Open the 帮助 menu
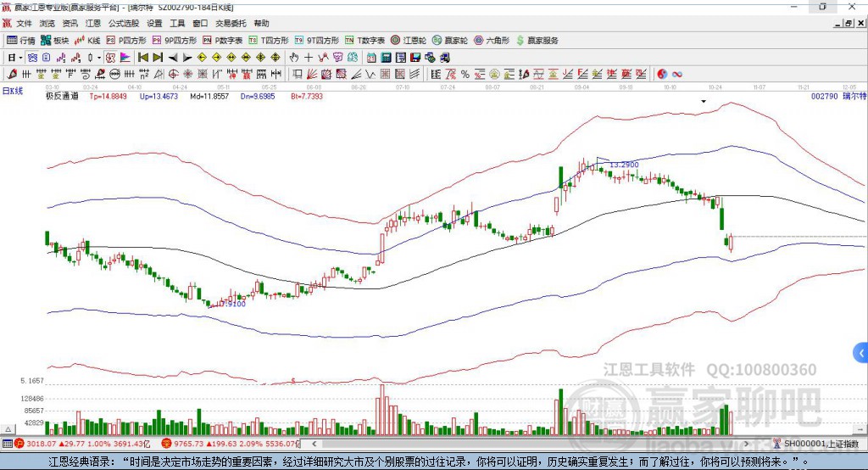Screen dimensions: 868x470 (261, 23)
